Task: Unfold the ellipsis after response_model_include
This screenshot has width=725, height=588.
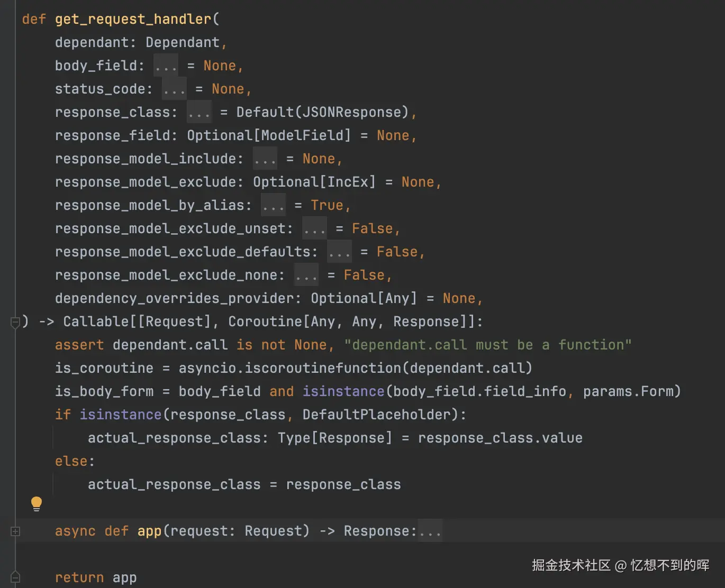Action: click(x=265, y=159)
